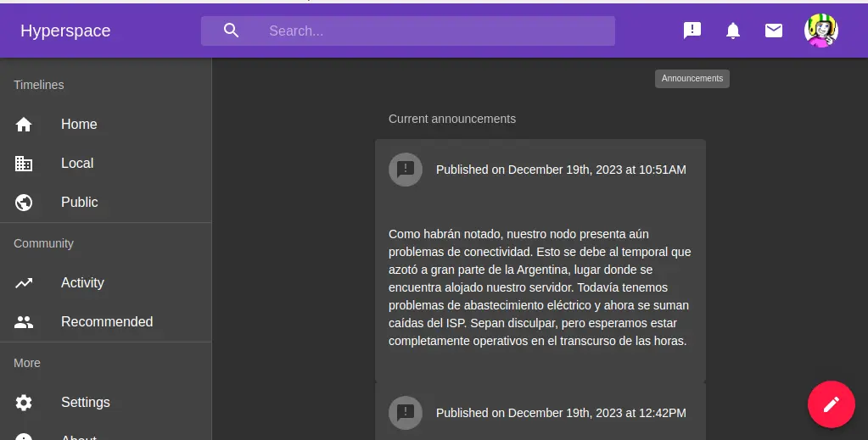Click the Activity trending arrow icon
Image resolution: width=868 pixels, height=440 pixels.
[x=24, y=283]
